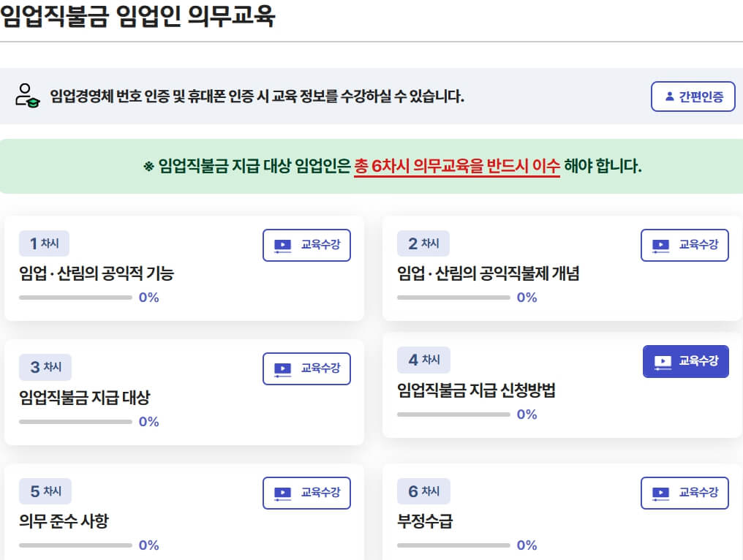
Task: Click the play icon on 부정수급 교육수강 button
Action: click(x=660, y=493)
